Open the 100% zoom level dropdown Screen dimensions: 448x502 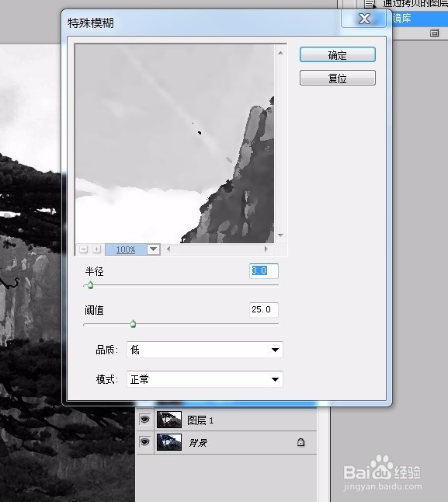153,249
